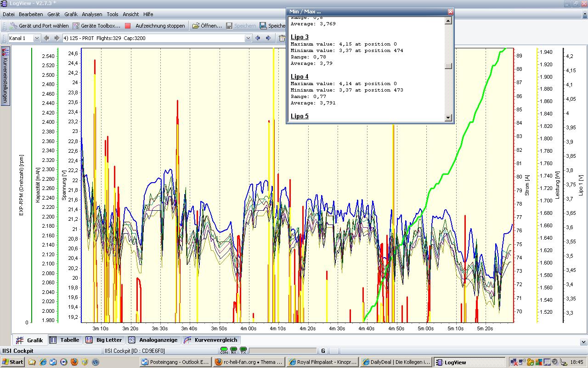Image resolution: width=588 pixels, height=368 pixels.
Task: Expand the 125 - PROT record dropdown
Action: [248, 38]
